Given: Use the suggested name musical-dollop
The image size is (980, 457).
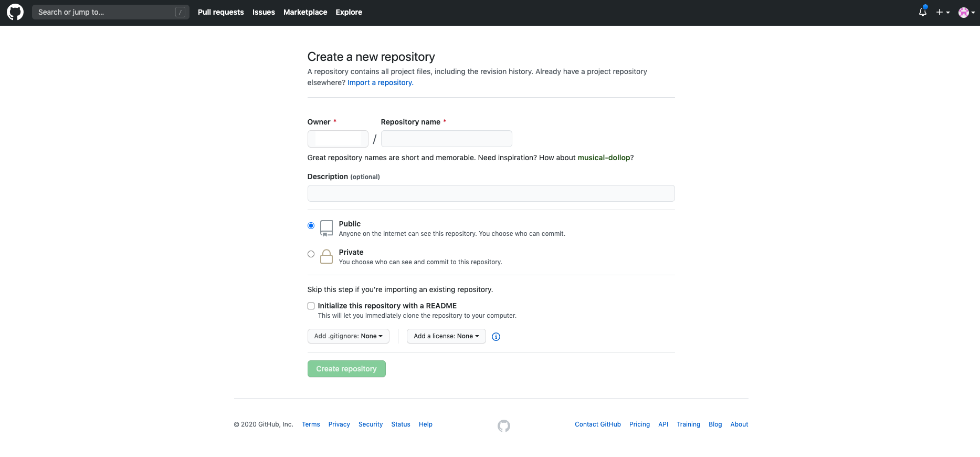Looking at the screenshot, I should point(604,158).
